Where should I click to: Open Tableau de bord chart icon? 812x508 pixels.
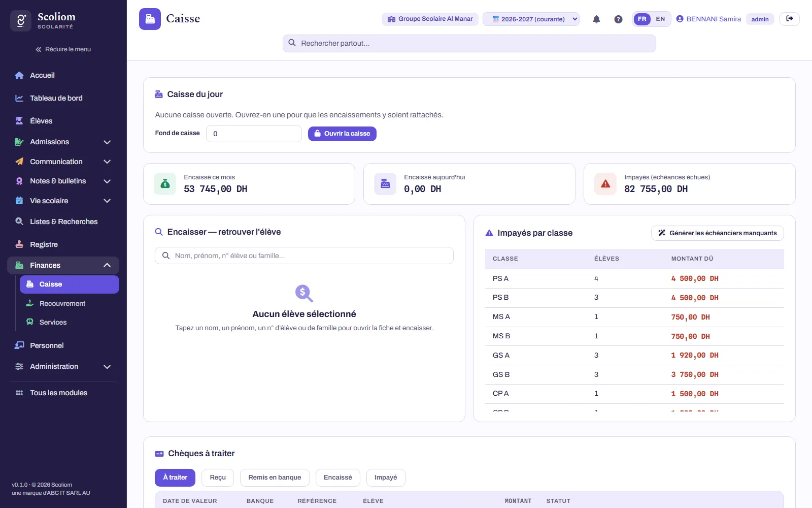19,98
